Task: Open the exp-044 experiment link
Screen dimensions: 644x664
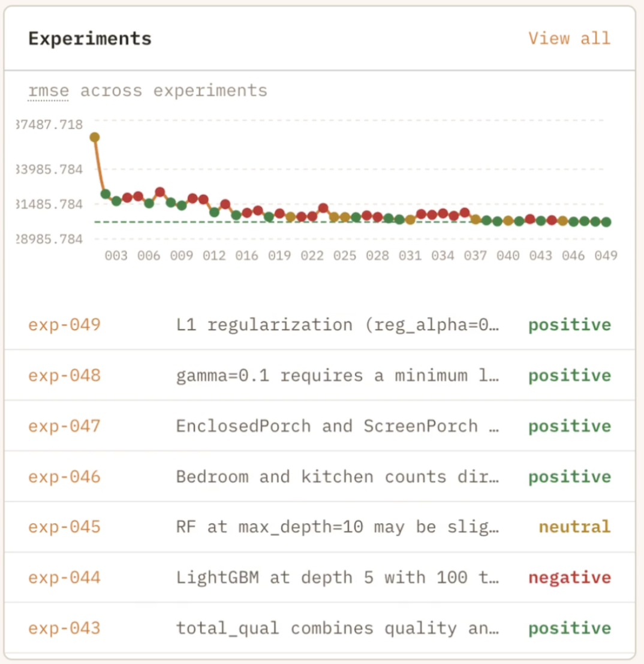Action: click(x=64, y=578)
